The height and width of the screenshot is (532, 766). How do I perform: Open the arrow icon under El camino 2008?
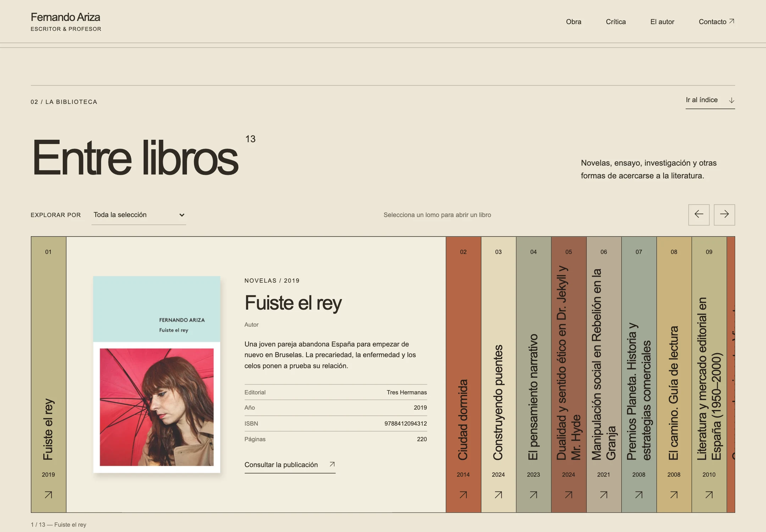pos(674,494)
